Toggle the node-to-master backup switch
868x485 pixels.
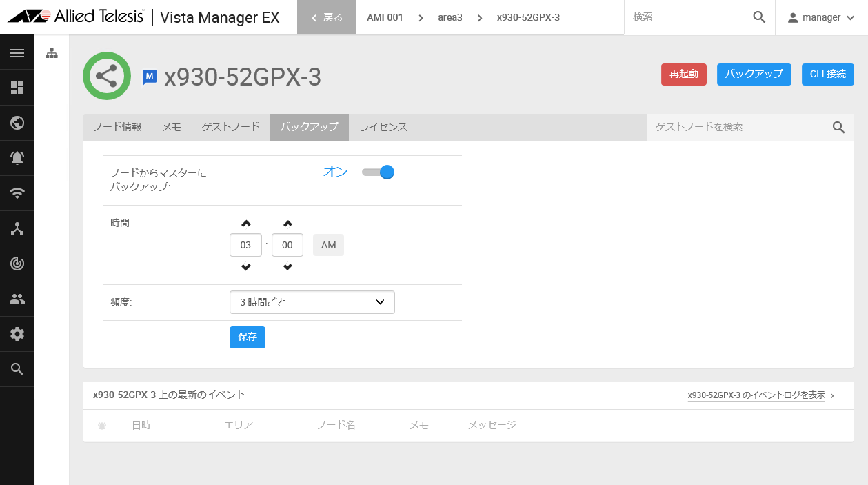(x=378, y=172)
